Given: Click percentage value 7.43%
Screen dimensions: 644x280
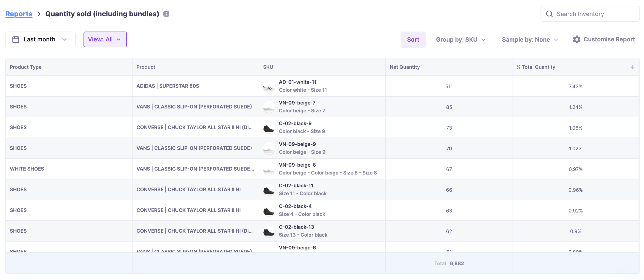Looking at the screenshot, I should pyautogui.click(x=576, y=87).
